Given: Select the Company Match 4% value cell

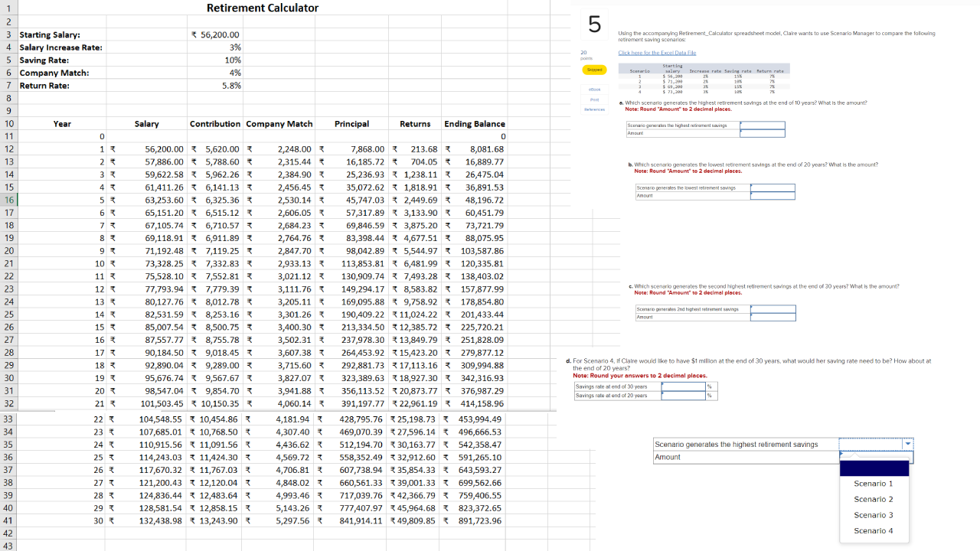Looking at the screenshot, I should coord(215,73).
